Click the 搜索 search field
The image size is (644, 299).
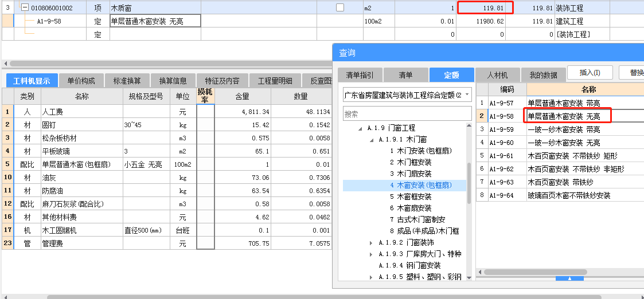[407, 113]
